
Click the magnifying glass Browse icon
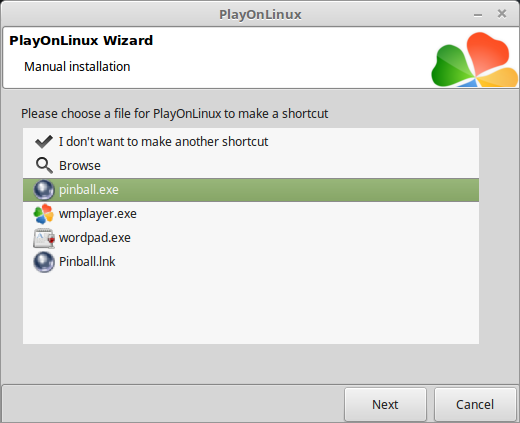[44, 165]
